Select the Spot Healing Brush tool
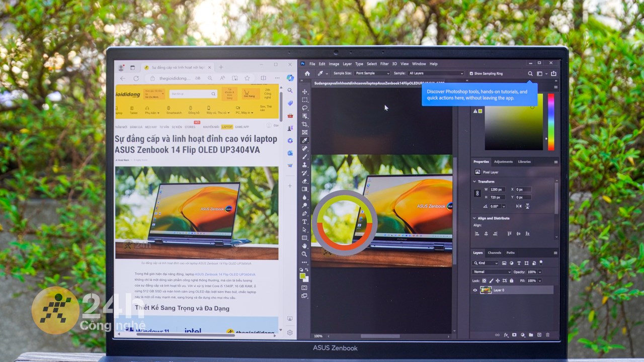This screenshot has height=362, width=644. (x=304, y=149)
